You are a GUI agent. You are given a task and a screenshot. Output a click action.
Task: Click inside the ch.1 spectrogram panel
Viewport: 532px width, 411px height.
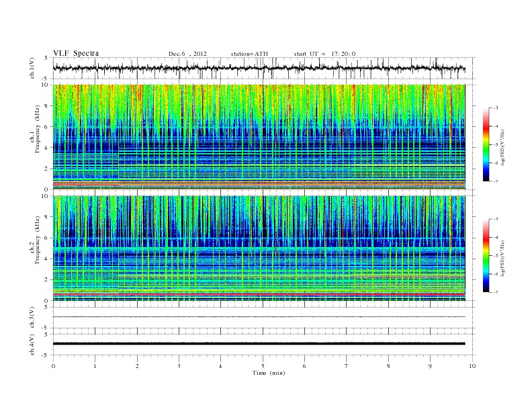259,137
